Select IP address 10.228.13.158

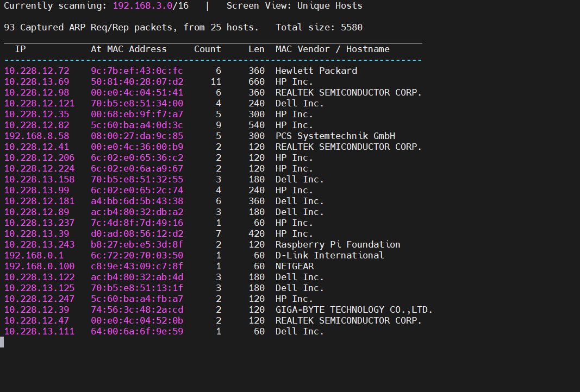(39, 179)
